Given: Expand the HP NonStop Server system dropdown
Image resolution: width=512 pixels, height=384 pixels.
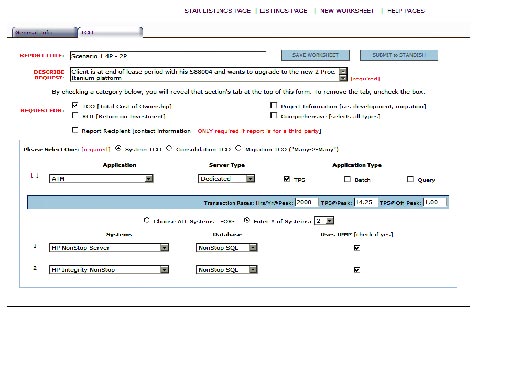Looking at the screenshot, I should (x=109, y=248).
